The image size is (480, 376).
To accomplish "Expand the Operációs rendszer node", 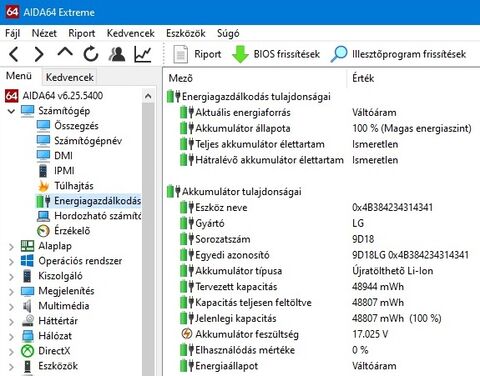I will pyautogui.click(x=11, y=261).
